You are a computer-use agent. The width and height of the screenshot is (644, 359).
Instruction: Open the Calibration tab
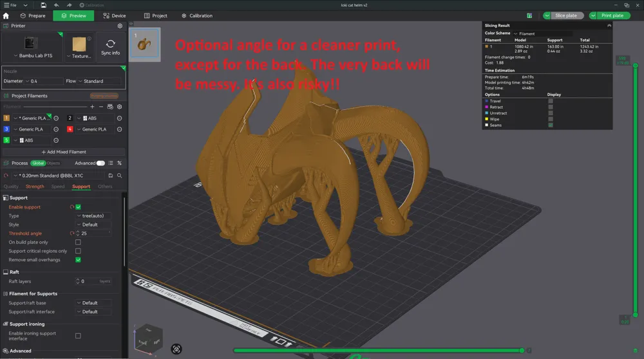197,15
